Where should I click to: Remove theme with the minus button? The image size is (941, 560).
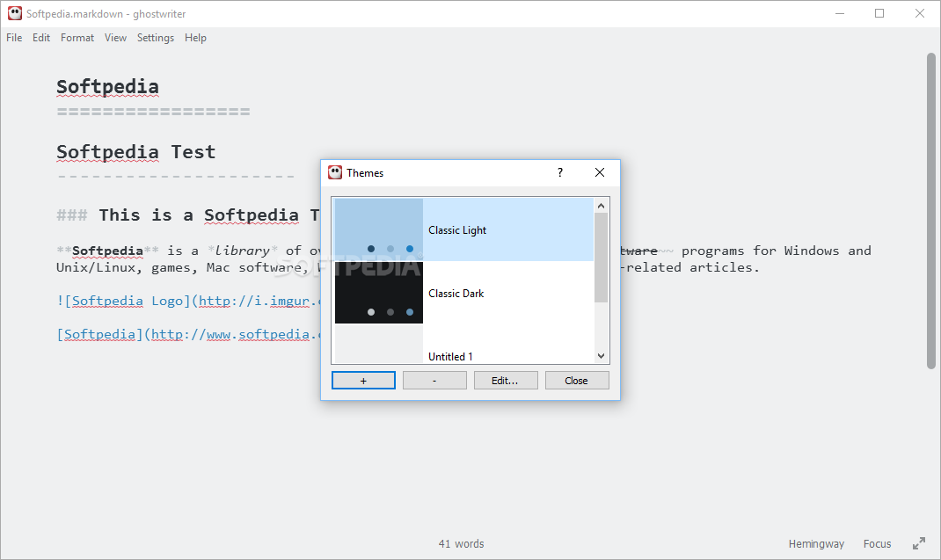click(434, 381)
